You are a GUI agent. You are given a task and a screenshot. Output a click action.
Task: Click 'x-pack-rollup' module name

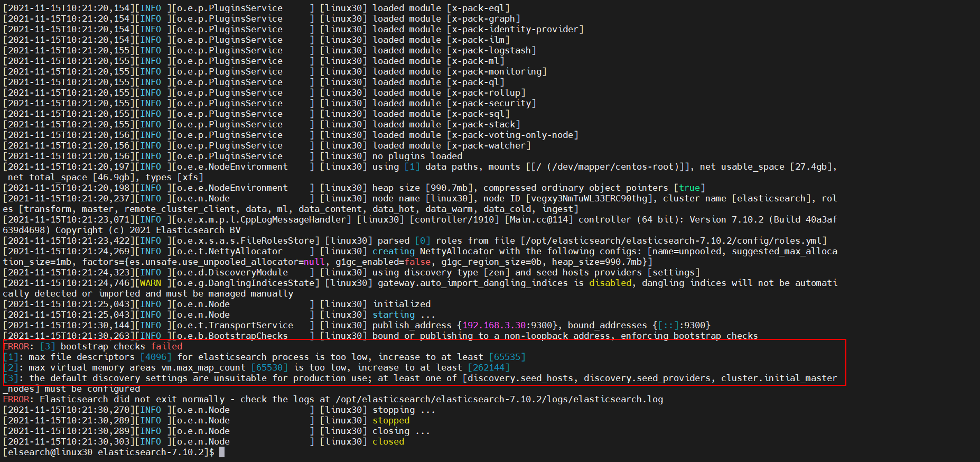tap(486, 93)
